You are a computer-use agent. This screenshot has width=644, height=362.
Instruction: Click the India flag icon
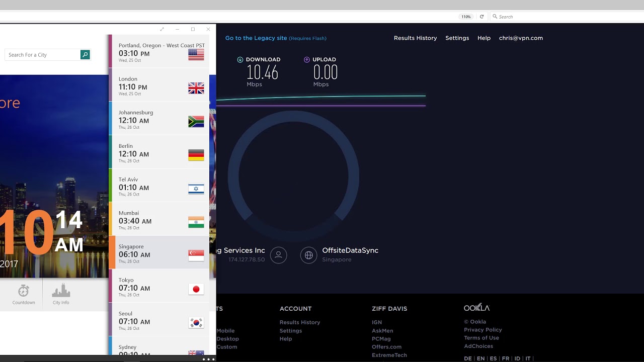tap(196, 222)
